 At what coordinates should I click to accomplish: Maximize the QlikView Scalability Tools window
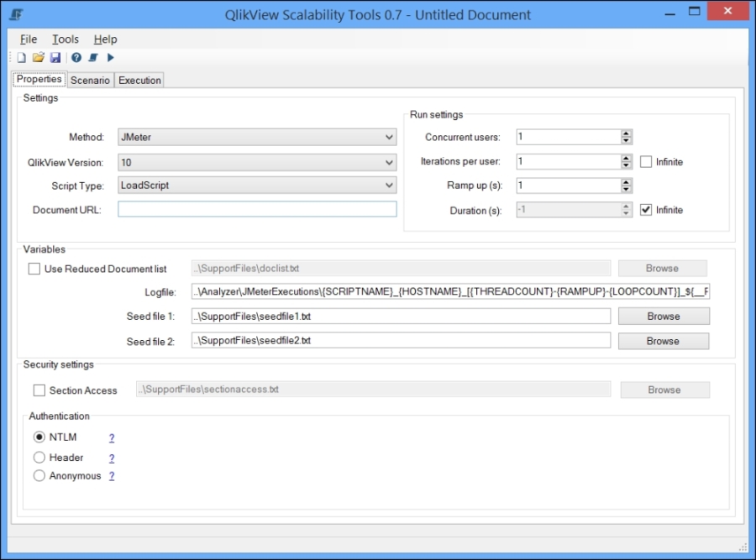695,12
